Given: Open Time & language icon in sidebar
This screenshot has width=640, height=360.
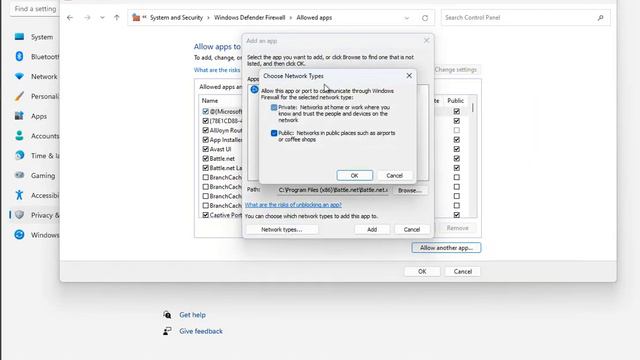Looking at the screenshot, I should click(19, 156).
